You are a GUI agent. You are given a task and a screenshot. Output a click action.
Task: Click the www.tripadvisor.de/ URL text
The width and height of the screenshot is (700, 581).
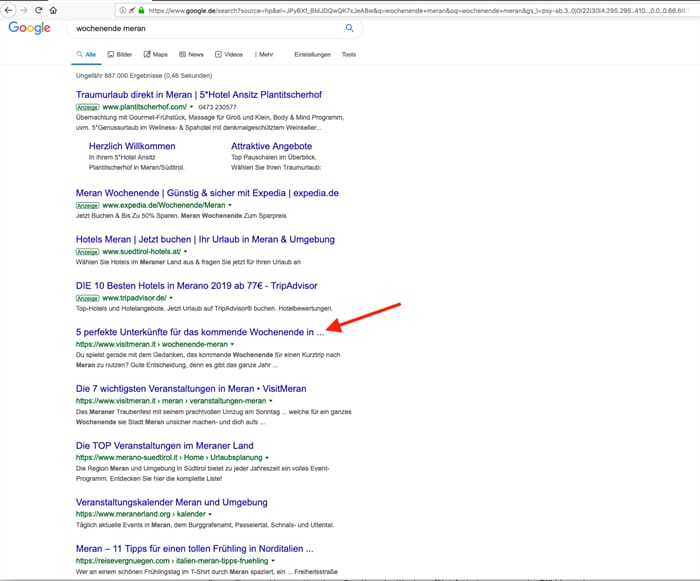(134, 298)
